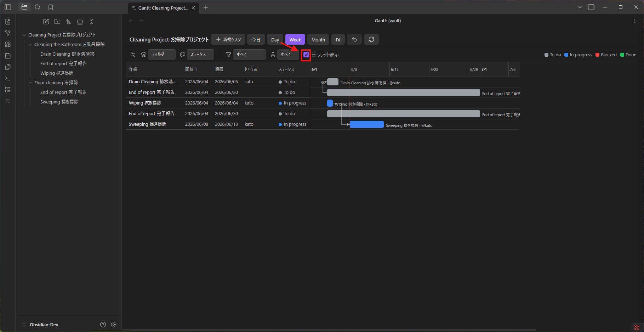Open Drain Cleaning note in explorer
Screen dimensions: 644x332
point(67,54)
